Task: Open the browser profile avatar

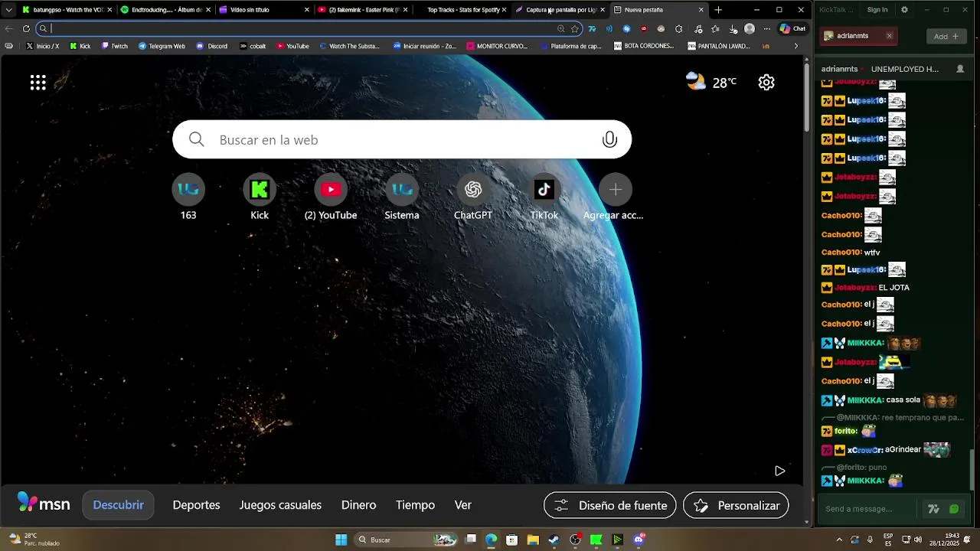Action: click(750, 29)
